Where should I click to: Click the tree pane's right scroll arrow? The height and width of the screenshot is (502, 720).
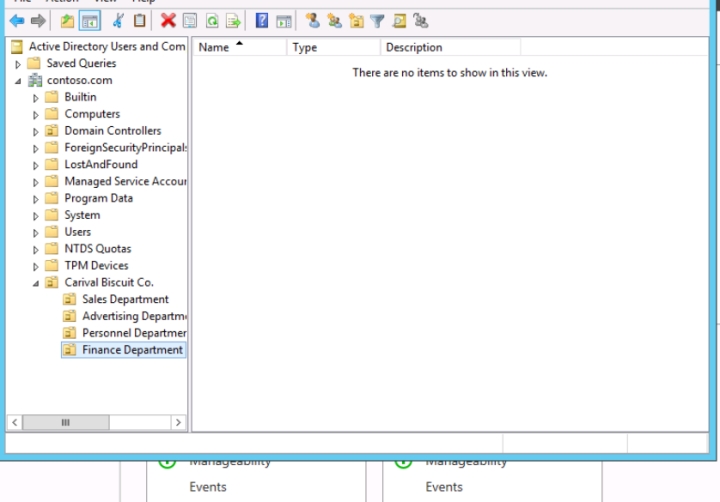[179, 423]
